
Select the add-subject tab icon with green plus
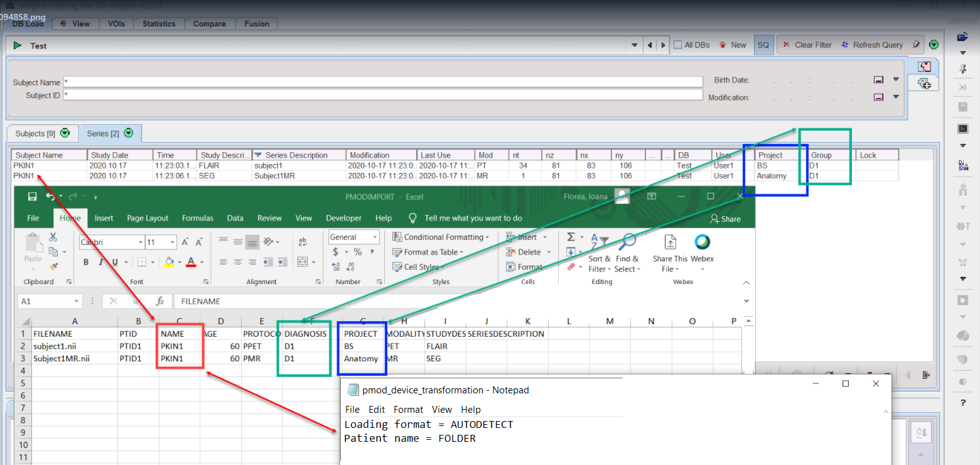point(924,83)
